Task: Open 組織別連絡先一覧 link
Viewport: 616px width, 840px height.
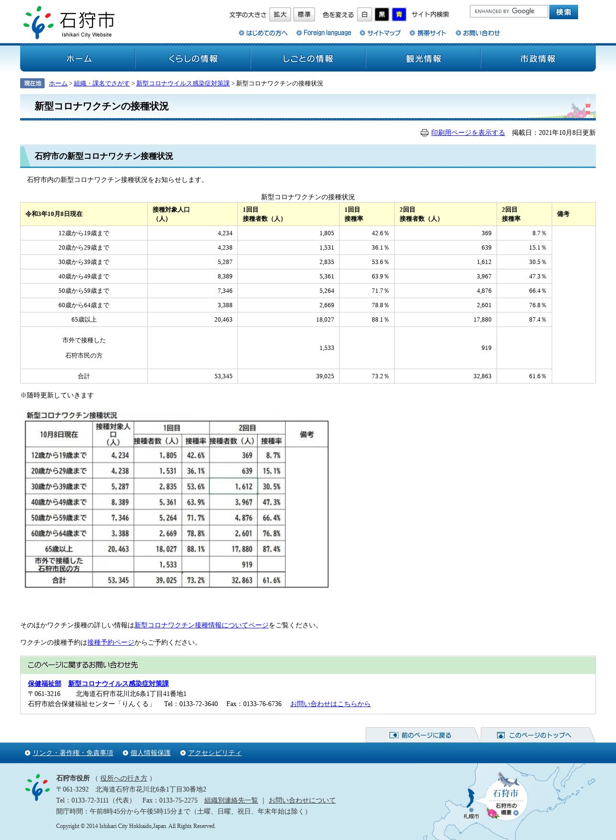Action: [x=231, y=801]
